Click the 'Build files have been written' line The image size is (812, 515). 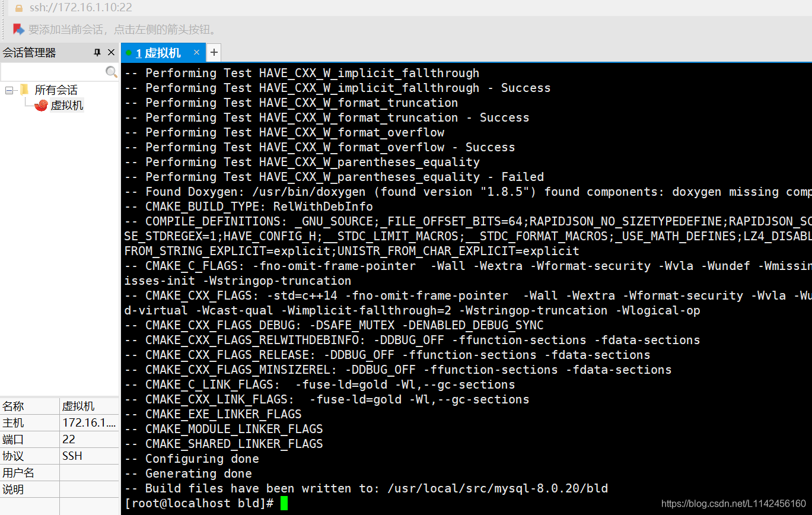point(366,488)
